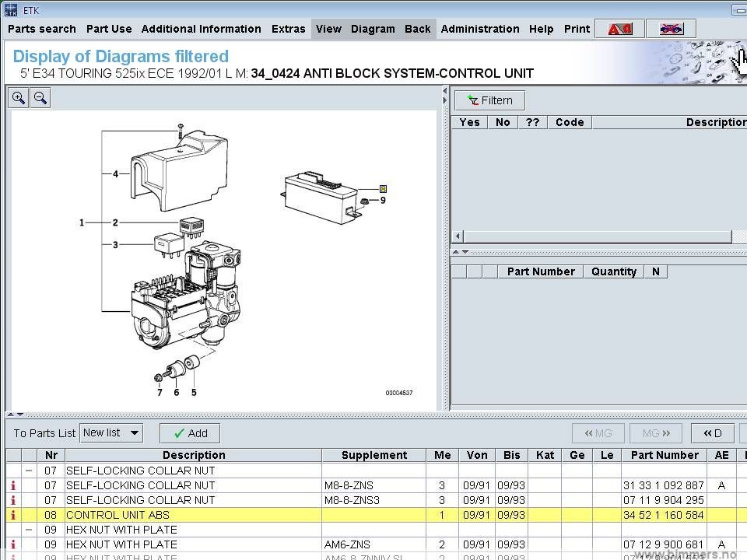Screen dimensions: 747x560
Task: Click diagram callout number 1
Action: click(x=82, y=222)
